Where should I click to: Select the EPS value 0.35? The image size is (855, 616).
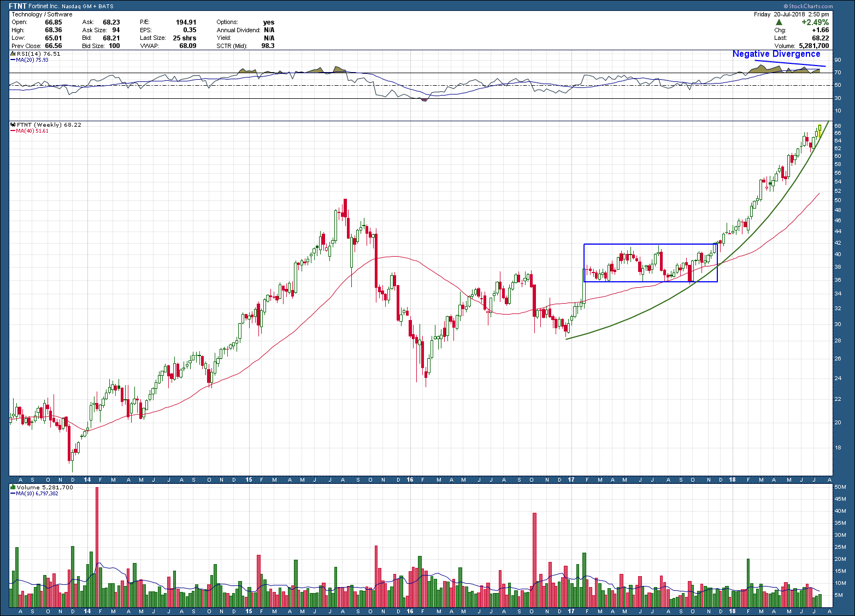coord(190,30)
